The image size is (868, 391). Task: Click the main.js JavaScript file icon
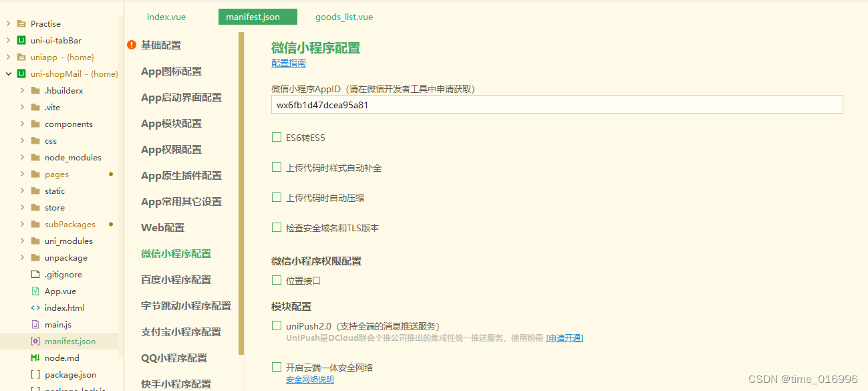(x=35, y=324)
